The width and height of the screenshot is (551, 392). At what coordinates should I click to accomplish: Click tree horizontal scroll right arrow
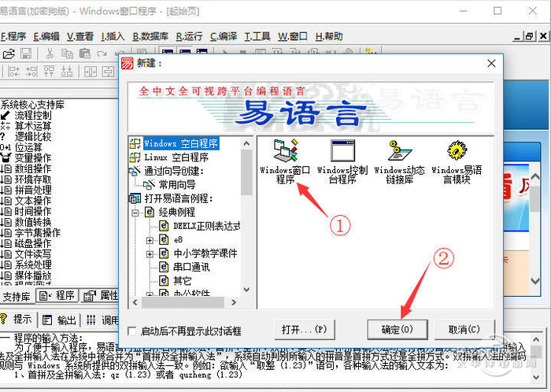point(234,302)
